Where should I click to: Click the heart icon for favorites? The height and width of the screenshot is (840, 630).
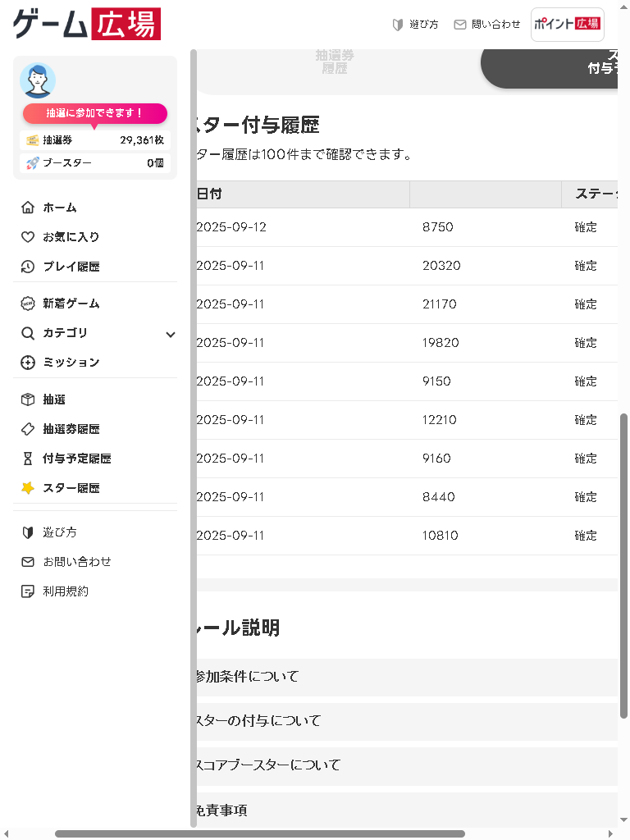pos(28,237)
